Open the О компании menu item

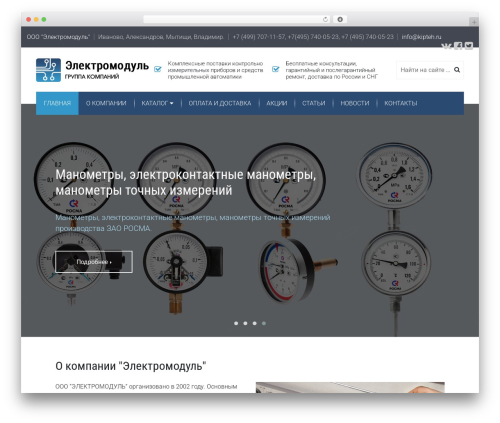click(x=106, y=103)
